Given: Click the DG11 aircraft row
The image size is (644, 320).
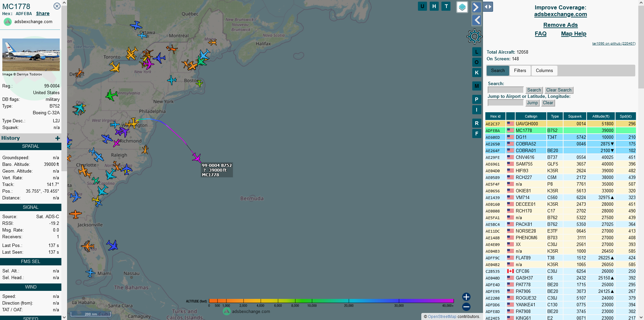Looking at the screenshot, I should click(560, 137).
